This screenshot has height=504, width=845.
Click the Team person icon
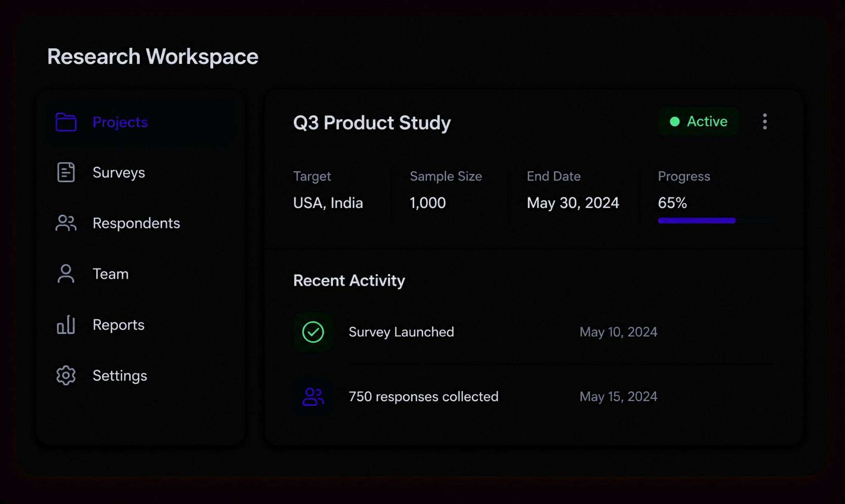coord(66,274)
